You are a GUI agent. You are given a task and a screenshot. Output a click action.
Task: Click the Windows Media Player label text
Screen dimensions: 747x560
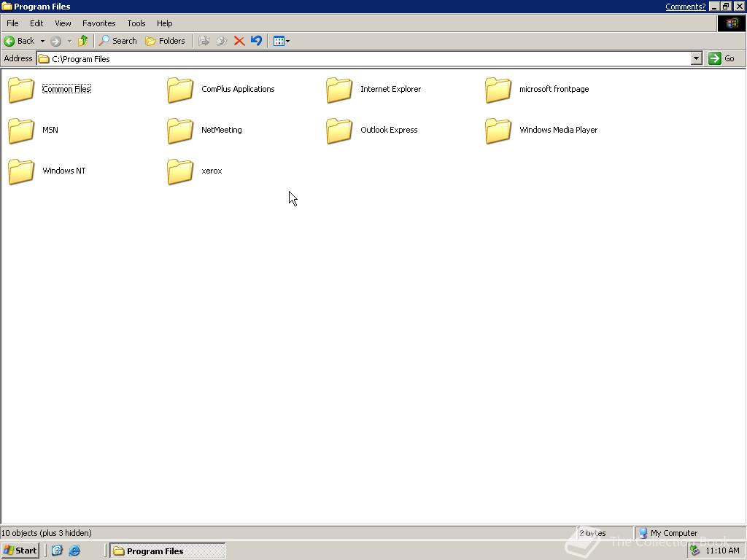click(558, 130)
